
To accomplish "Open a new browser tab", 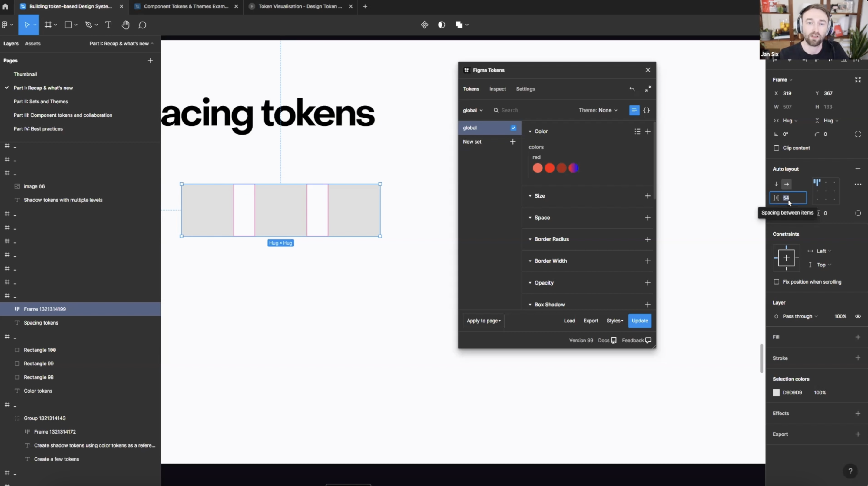I will [x=365, y=6].
